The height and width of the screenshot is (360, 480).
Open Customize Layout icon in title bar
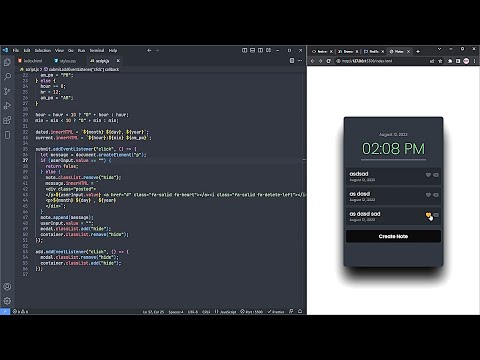[268, 50]
